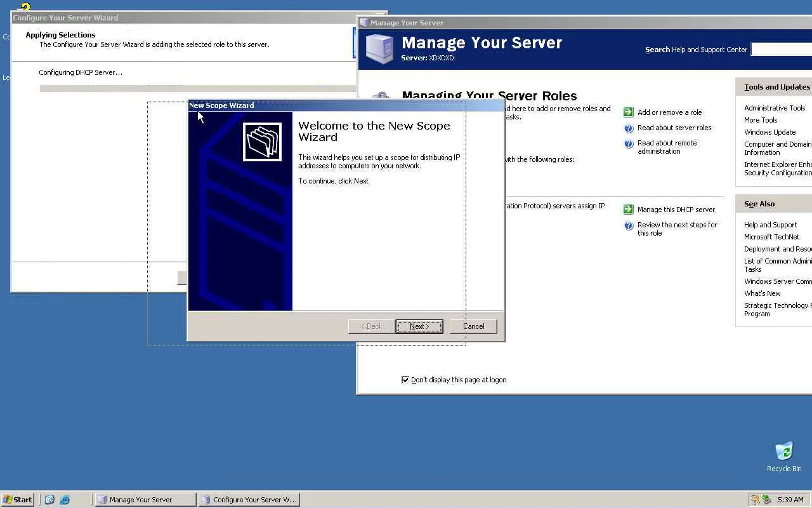This screenshot has height=508, width=812.
Task: Open List of Common Administrative Tasks link
Action: (778, 265)
